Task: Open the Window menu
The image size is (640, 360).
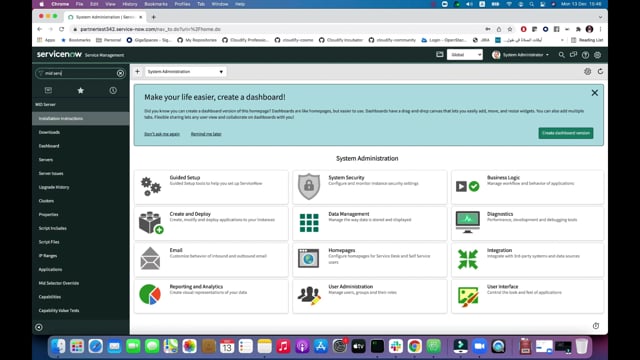Action: (x=220, y=4)
